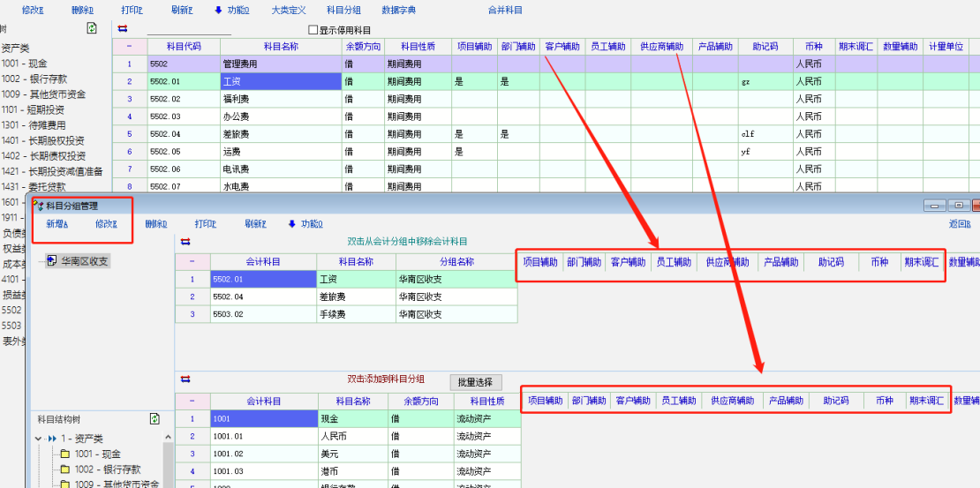
Task: Click the 批量选择 button
Action: 476,382
